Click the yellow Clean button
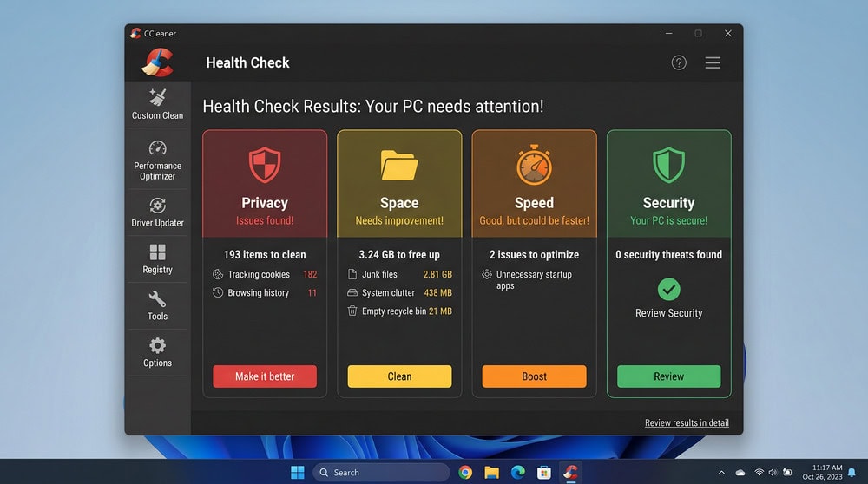This screenshot has height=484, width=868. (x=399, y=376)
